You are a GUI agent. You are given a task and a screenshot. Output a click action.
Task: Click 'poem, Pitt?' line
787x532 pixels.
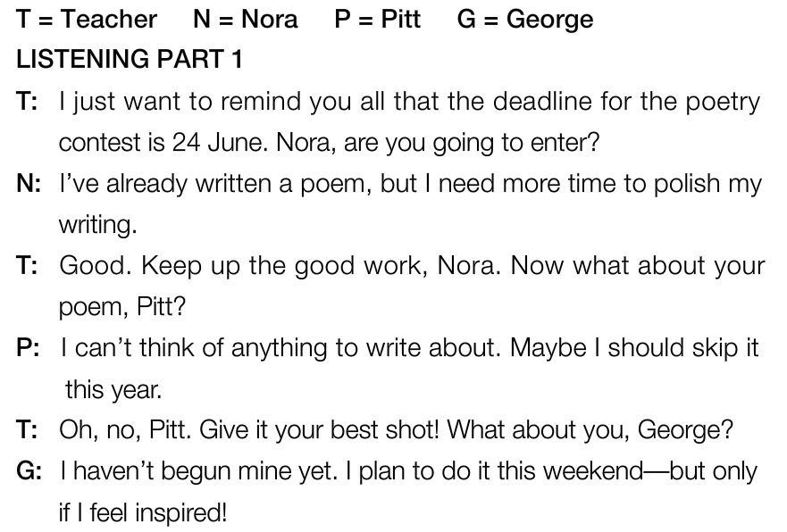click(x=122, y=307)
